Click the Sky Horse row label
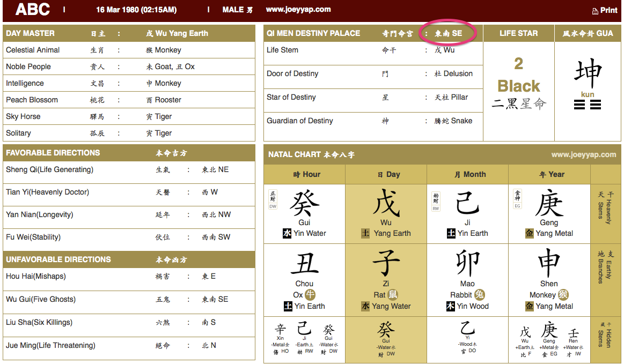Image resolution: width=624 pixels, height=364 pixels. point(23,116)
